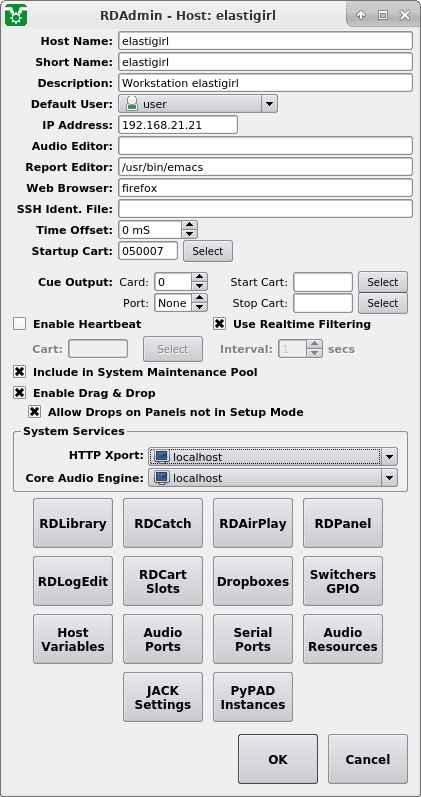Click the computer icon beside HTTP Xport localhost

pyautogui.click(x=161, y=456)
